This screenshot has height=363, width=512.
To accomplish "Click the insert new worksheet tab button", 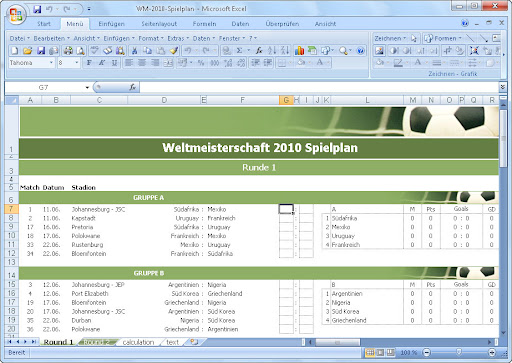I will pyautogui.click(x=194, y=342).
